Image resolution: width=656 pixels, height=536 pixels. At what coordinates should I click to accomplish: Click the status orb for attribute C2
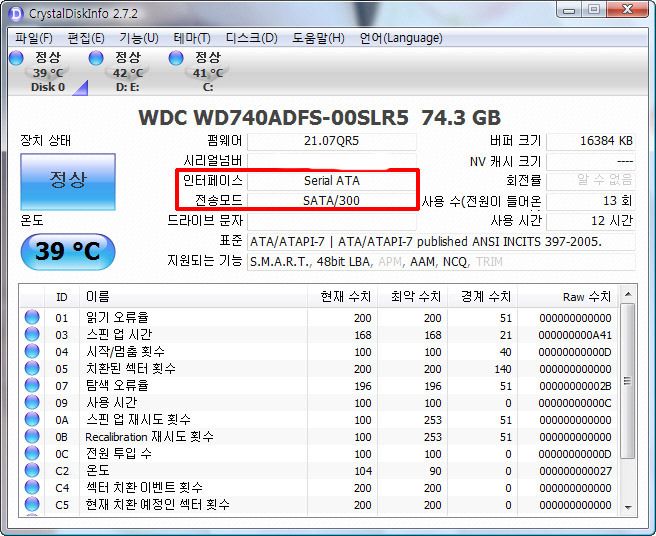point(32,470)
